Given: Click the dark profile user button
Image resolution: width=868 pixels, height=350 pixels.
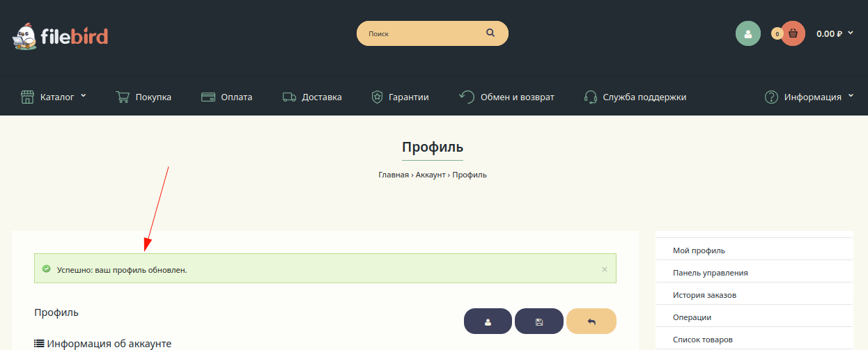Looking at the screenshot, I should (488, 321).
